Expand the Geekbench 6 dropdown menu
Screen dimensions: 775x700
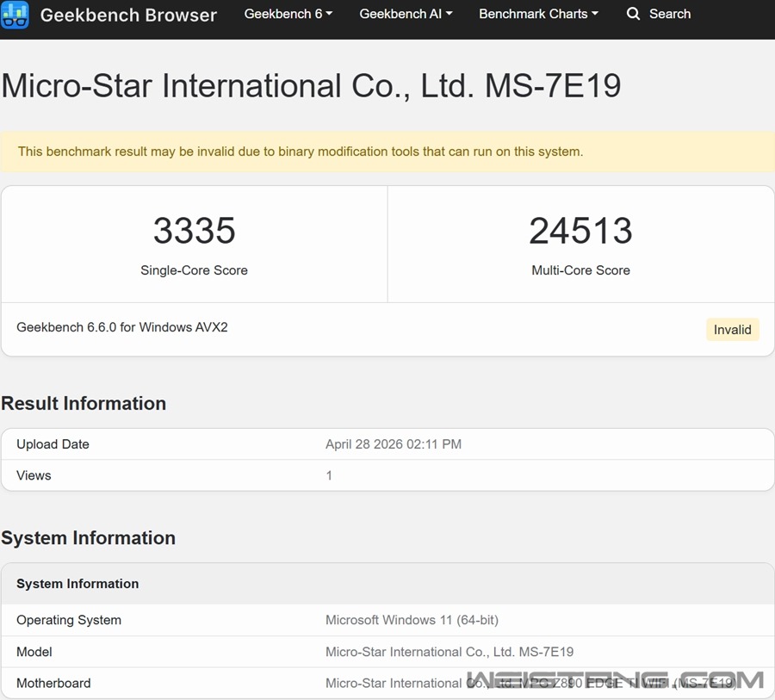point(288,14)
